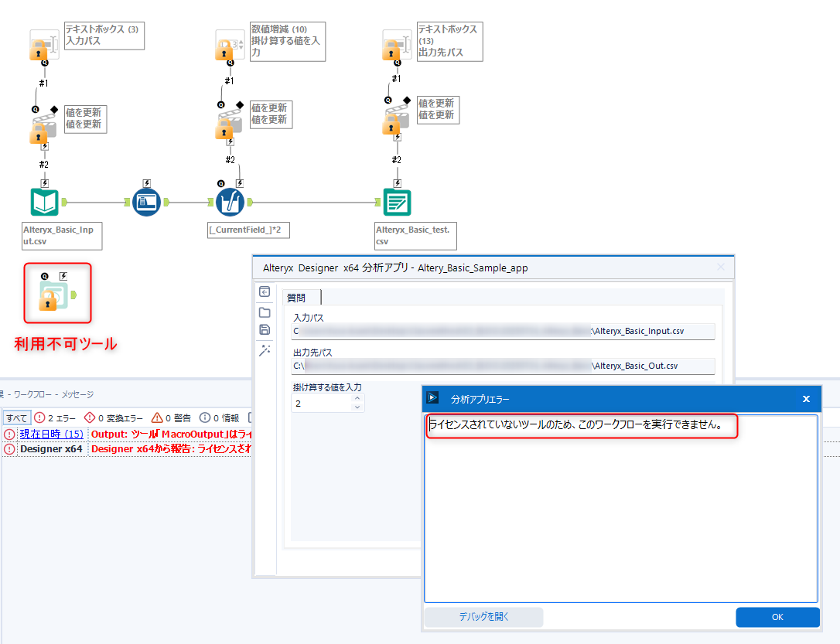Filter results by 0 変換エラー
The image size is (840, 644).
click(114, 418)
